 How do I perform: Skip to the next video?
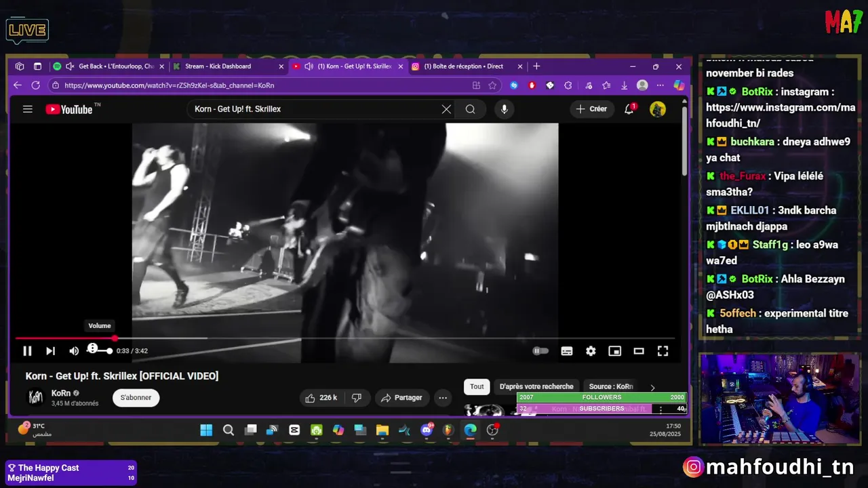tap(50, 351)
